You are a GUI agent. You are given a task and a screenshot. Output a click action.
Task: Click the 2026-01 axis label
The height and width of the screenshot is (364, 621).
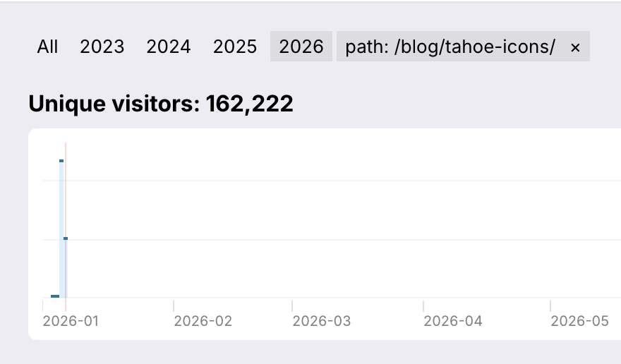tap(71, 321)
